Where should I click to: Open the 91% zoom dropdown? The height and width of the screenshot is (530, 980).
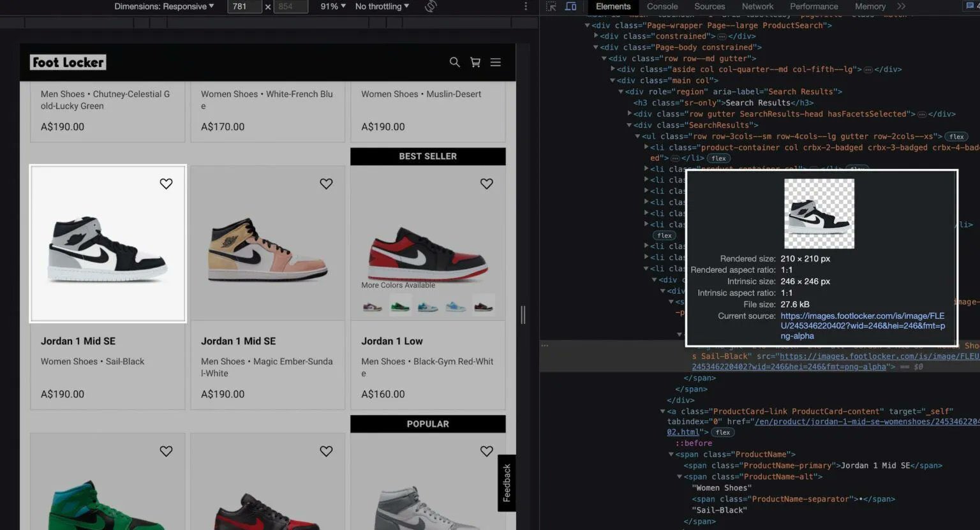(x=333, y=6)
